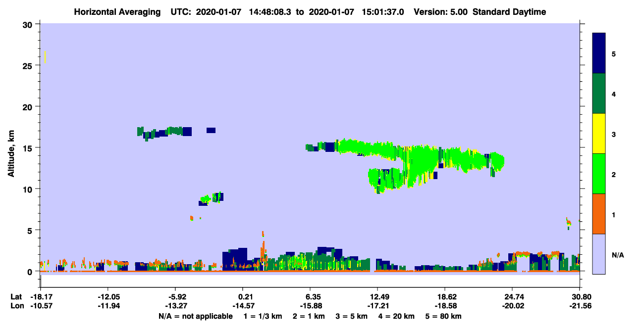Click the yellow streak near 26 km altitude

click(x=45, y=56)
